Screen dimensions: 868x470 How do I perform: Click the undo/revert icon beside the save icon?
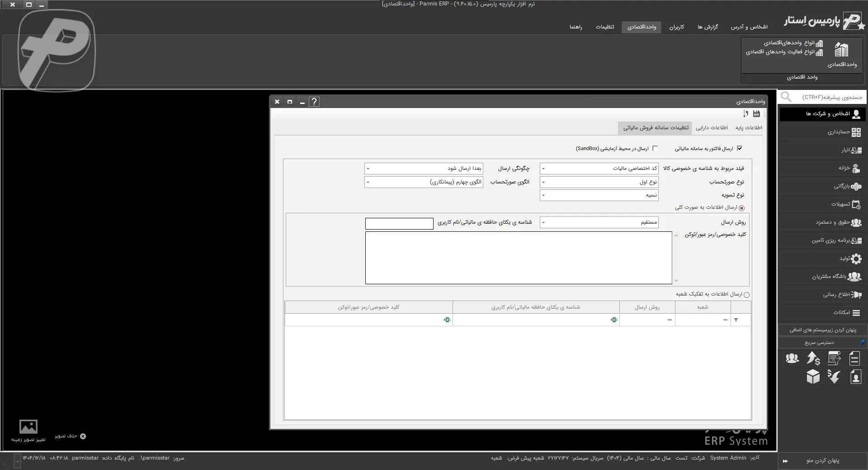[x=746, y=114]
